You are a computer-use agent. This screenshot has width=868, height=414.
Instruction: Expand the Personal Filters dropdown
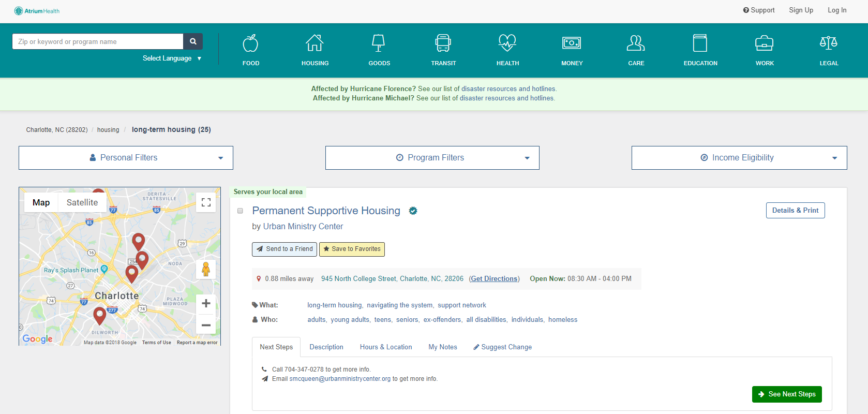point(126,158)
